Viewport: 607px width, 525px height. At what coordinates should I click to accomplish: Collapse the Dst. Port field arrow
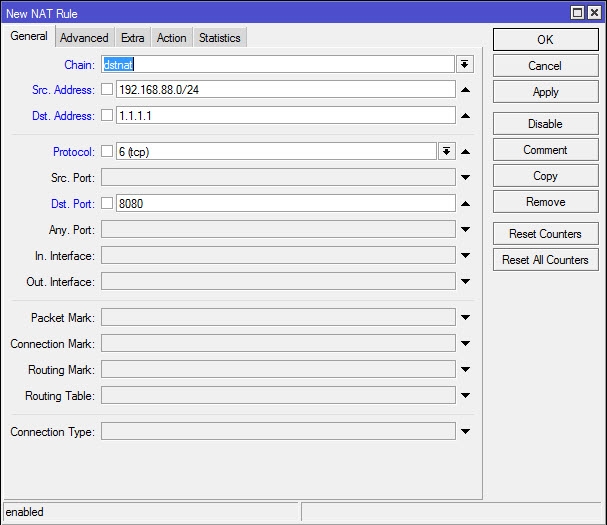[465, 204]
